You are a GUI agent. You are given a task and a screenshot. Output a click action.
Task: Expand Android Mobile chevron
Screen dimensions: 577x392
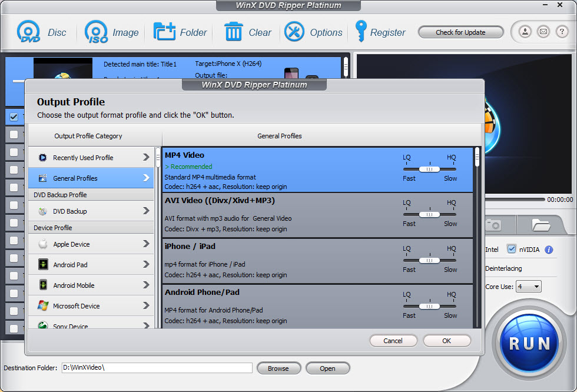tap(146, 285)
